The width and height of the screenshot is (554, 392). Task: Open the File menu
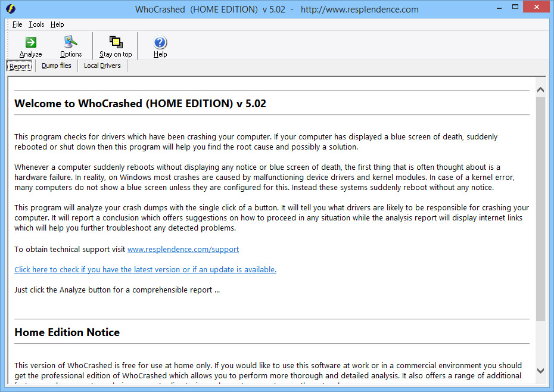coord(17,24)
